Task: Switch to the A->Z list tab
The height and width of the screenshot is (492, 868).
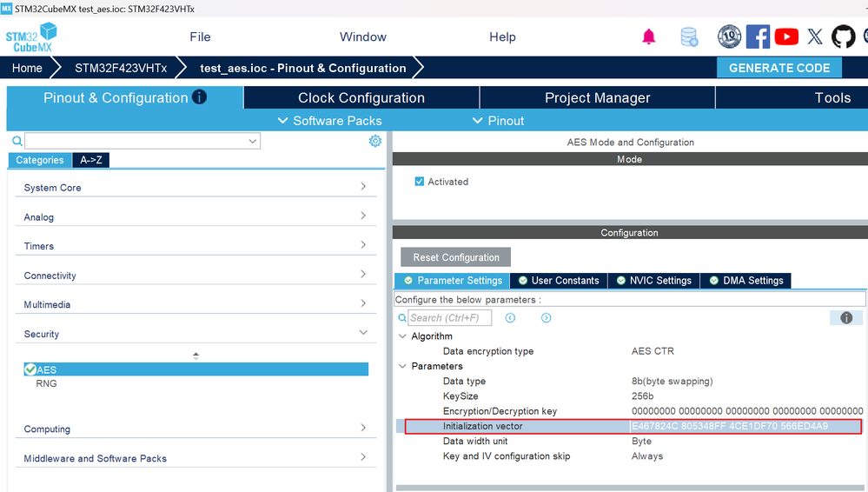Action: (90, 160)
